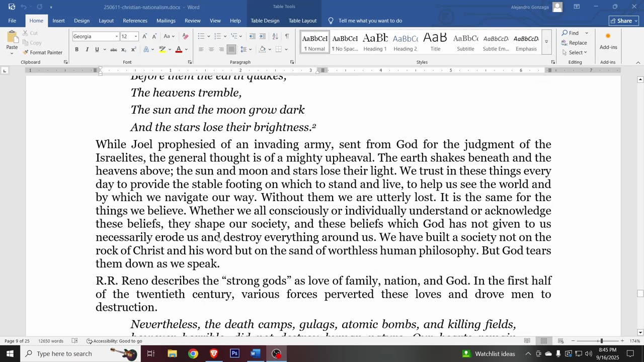Image resolution: width=644 pixels, height=362 pixels.
Task: Click Decrease Indent icon
Action: coord(252,36)
